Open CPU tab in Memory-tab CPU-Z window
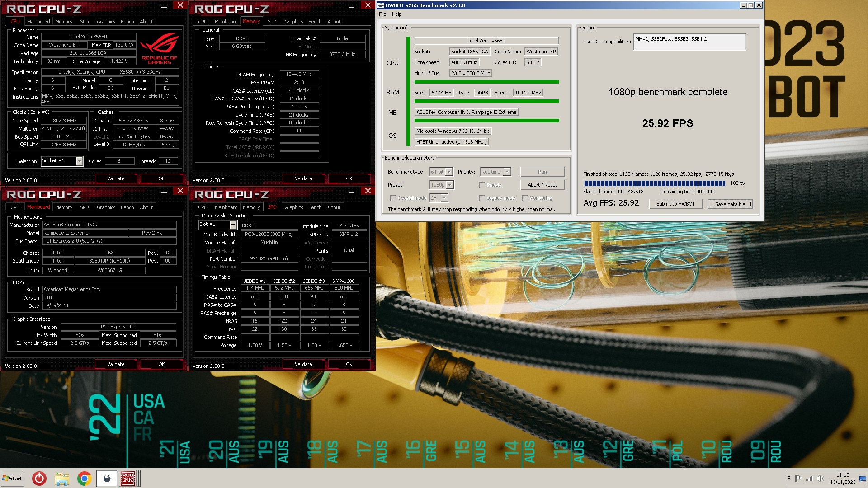 (x=203, y=22)
